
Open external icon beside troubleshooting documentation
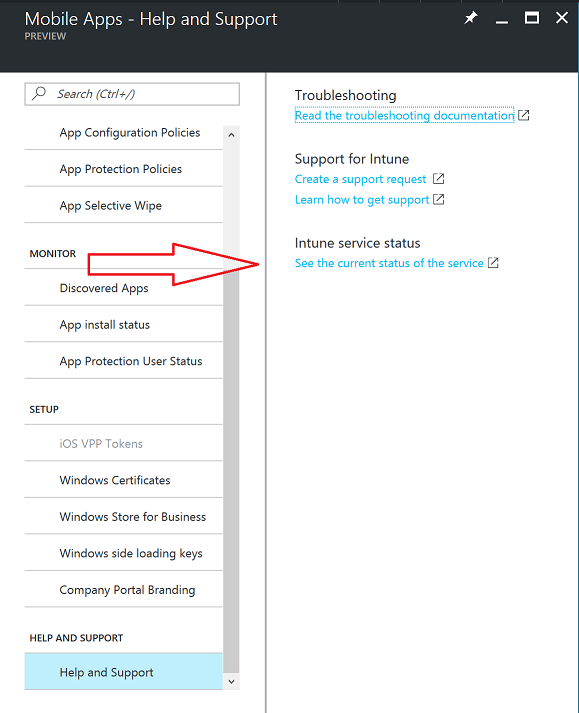point(524,115)
